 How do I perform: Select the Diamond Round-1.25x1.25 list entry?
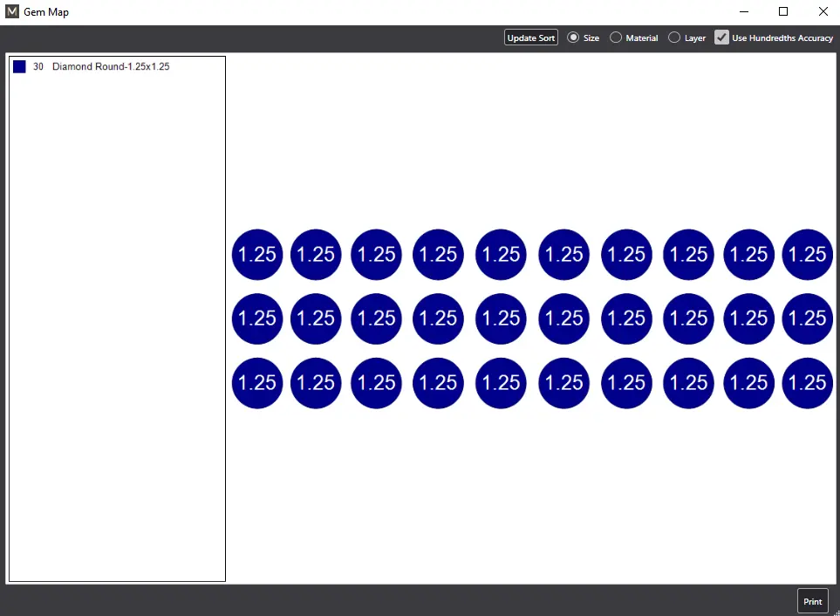point(110,67)
